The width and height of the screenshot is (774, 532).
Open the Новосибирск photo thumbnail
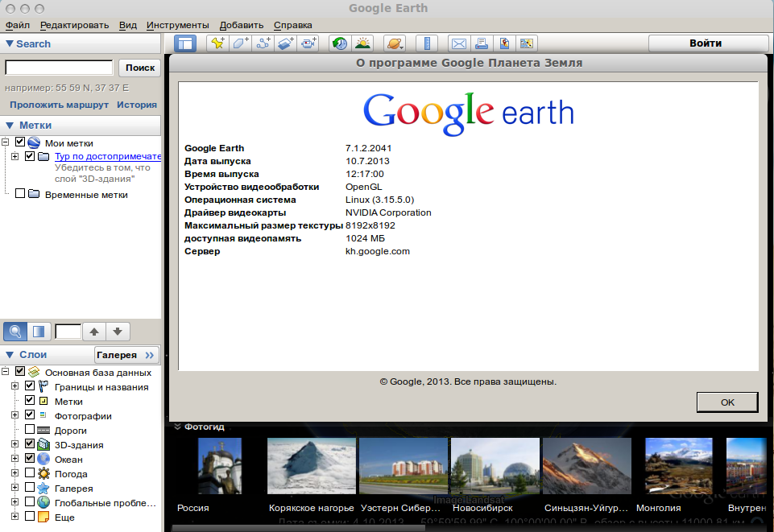click(x=495, y=466)
